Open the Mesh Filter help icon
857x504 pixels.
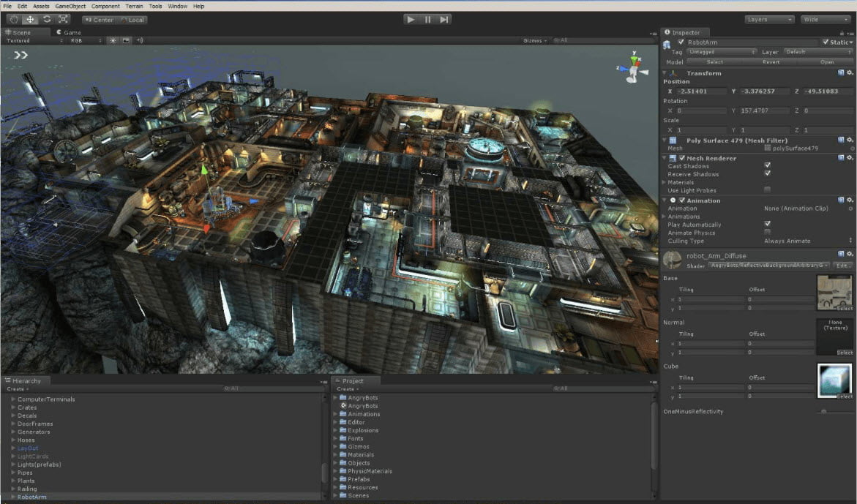click(x=841, y=140)
